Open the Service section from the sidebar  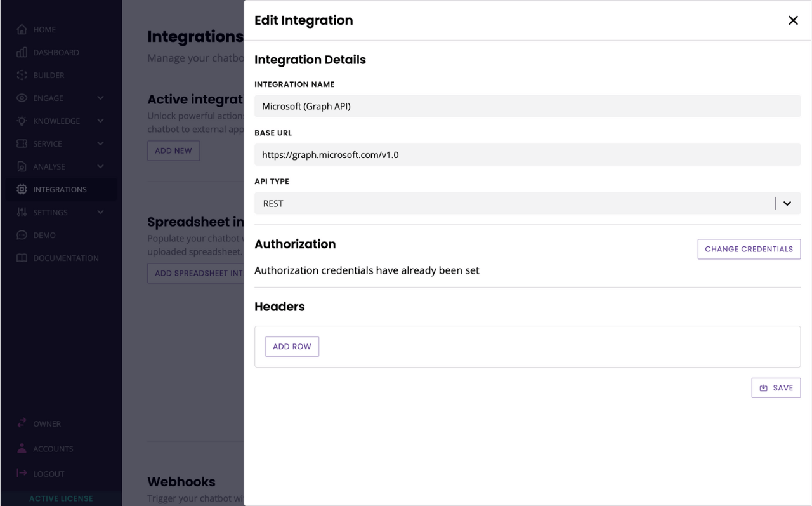(x=22, y=143)
